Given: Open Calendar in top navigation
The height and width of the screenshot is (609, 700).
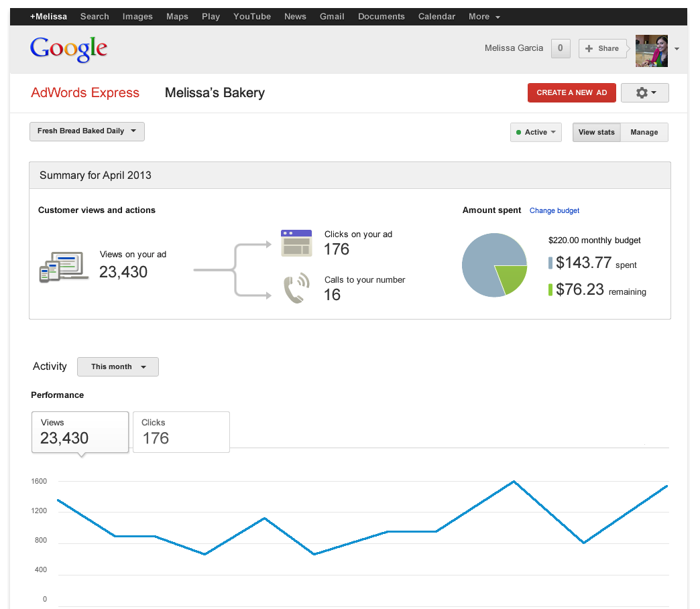Looking at the screenshot, I should tap(436, 17).
